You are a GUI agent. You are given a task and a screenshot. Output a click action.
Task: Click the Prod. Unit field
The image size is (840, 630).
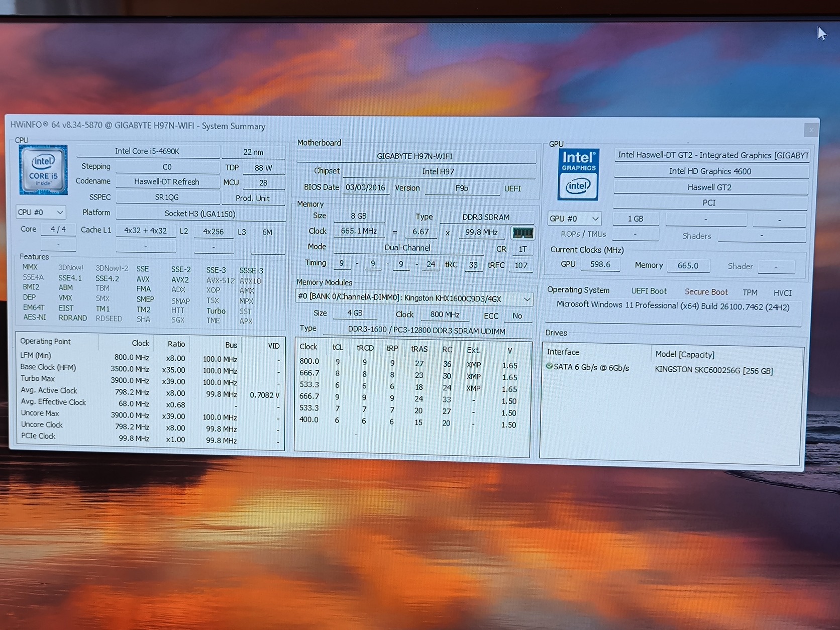pos(253,198)
